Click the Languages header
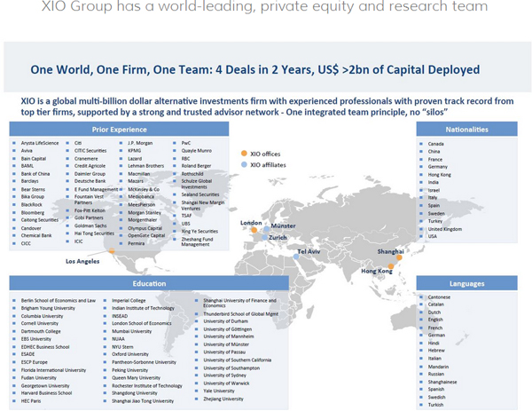Viewport: 532px width, 411px height. tap(467, 284)
